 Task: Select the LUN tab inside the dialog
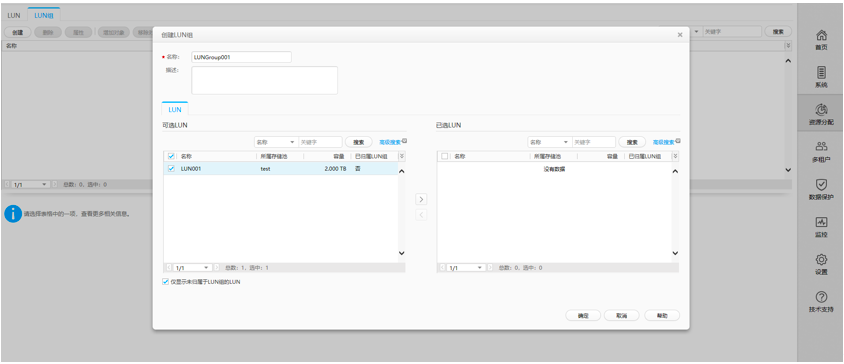[x=175, y=109]
